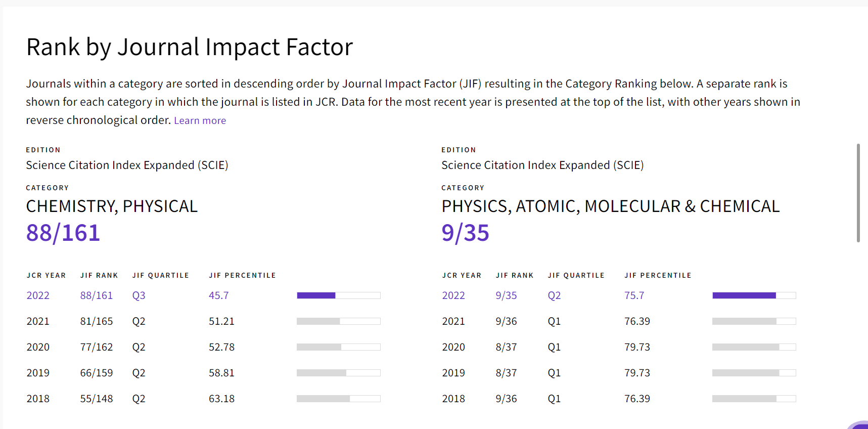Click 88/161 JIF rank in 2022 row
Viewport: 868px width, 429px height.
pyautogui.click(x=97, y=295)
